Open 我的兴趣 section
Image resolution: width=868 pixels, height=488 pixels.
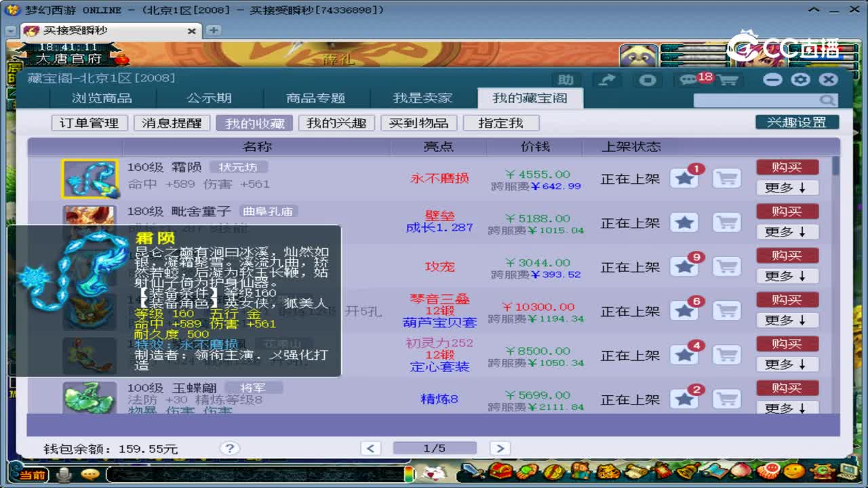click(336, 123)
